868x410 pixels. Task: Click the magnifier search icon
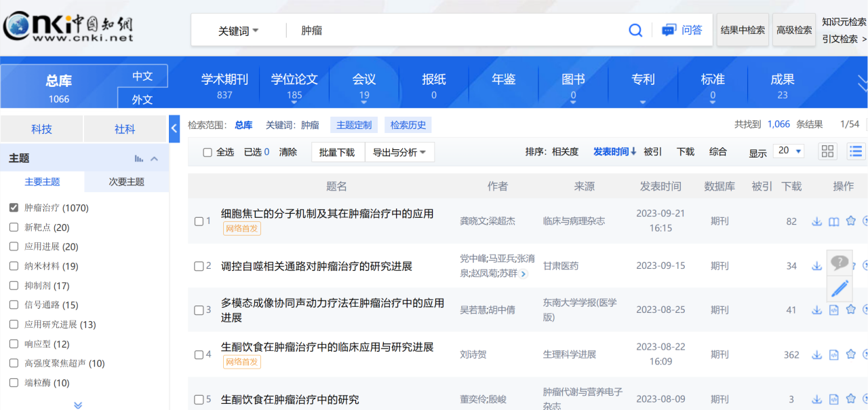635,31
